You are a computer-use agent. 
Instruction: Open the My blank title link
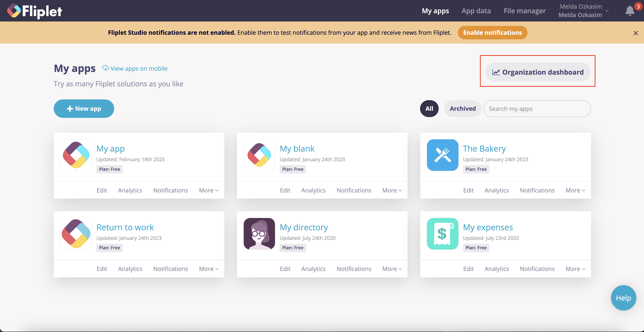coord(297,149)
